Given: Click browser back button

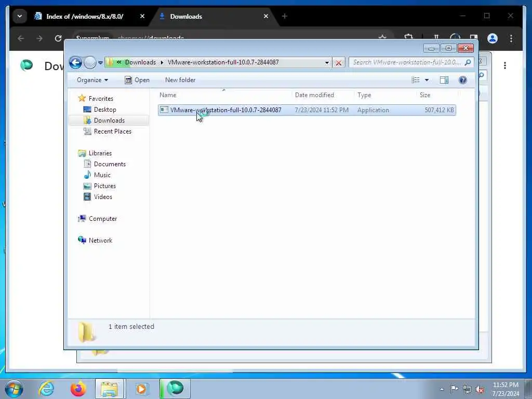Looking at the screenshot, I should [x=21, y=38].
